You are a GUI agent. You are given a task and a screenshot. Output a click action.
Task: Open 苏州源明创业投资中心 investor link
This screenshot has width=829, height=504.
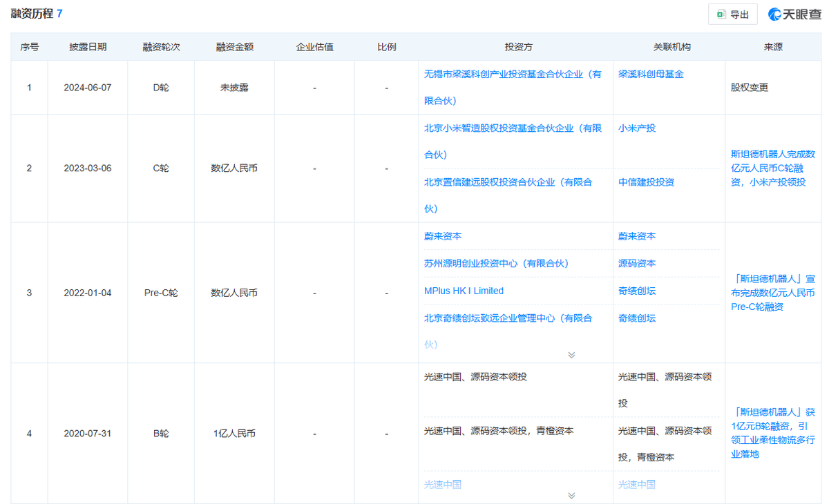495,264
